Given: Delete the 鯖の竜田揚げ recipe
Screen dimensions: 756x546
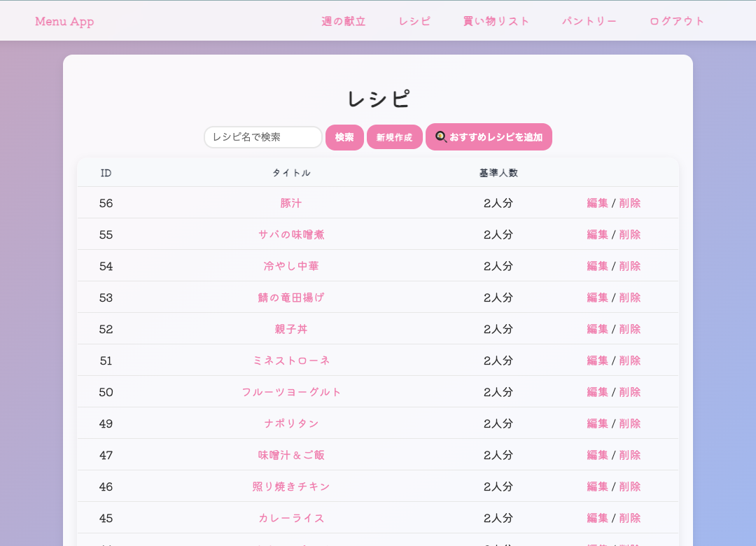Looking at the screenshot, I should coord(630,297).
